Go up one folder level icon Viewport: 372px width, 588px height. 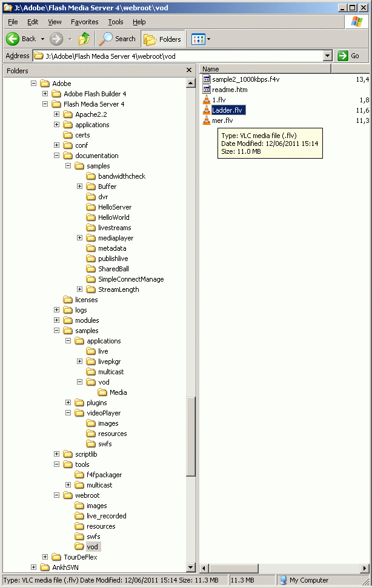click(84, 39)
